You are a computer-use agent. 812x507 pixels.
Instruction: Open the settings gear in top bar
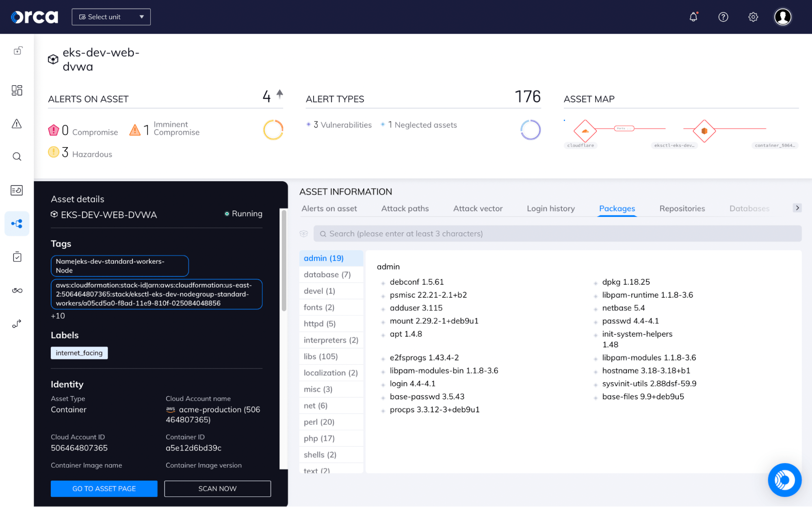[x=753, y=17]
